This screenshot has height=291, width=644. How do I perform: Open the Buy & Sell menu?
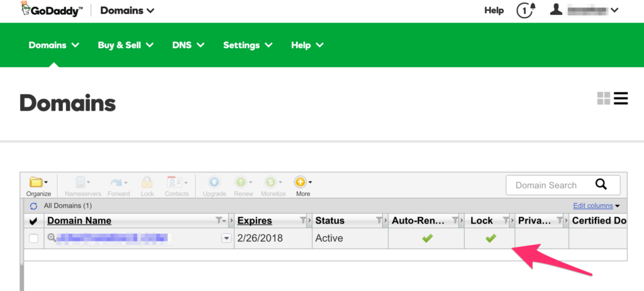click(126, 45)
